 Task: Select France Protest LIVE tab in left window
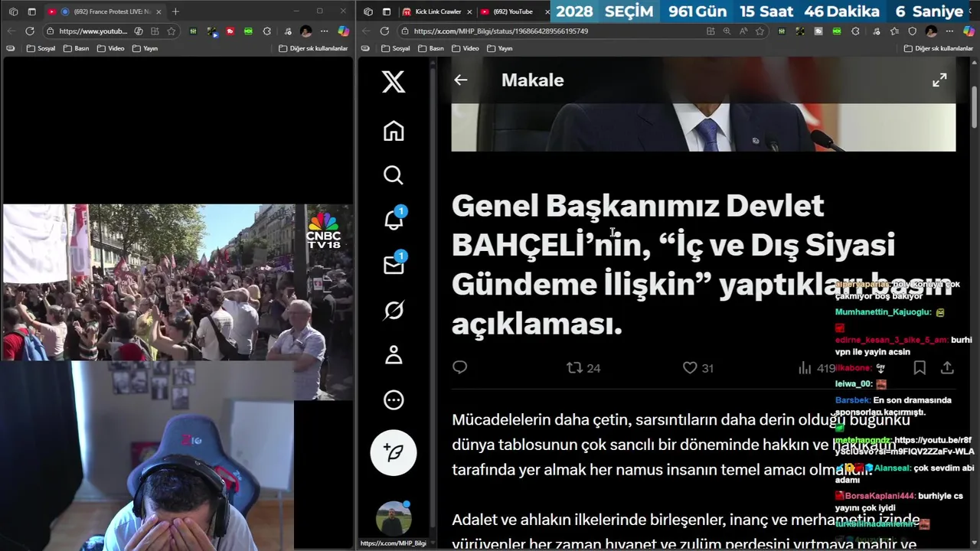tap(105, 11)
